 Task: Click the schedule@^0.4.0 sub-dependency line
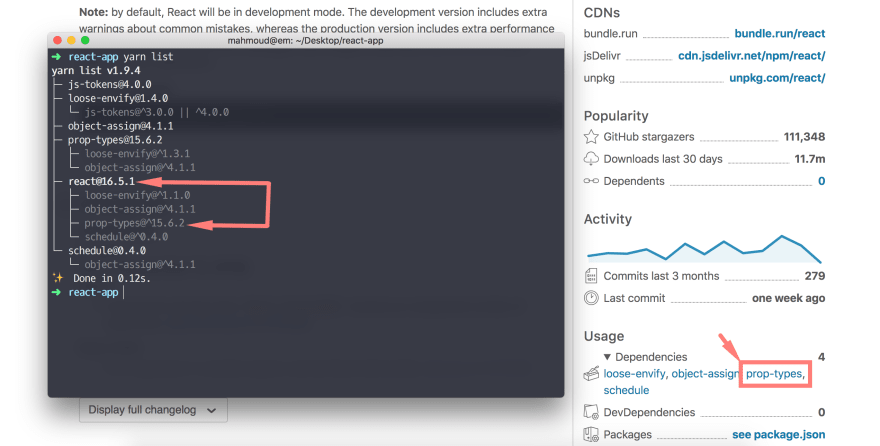tap(126, 237)
